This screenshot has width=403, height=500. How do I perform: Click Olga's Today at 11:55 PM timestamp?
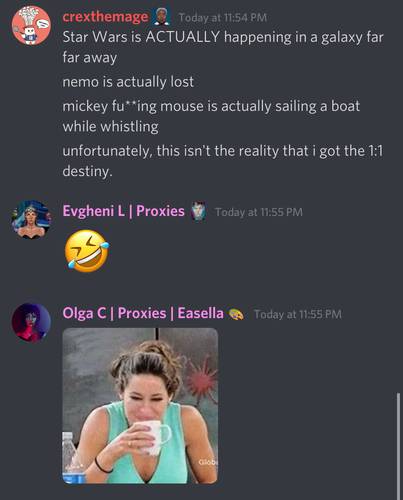(298, 314)
